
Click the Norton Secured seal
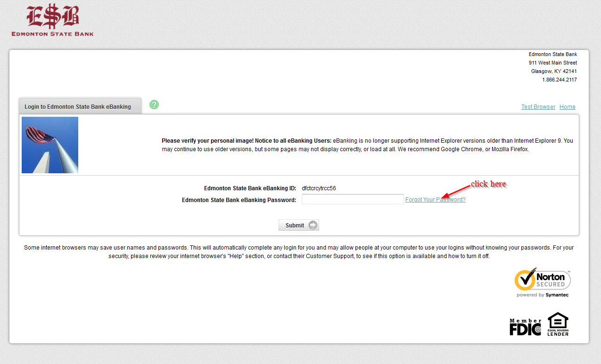[542, 283]
